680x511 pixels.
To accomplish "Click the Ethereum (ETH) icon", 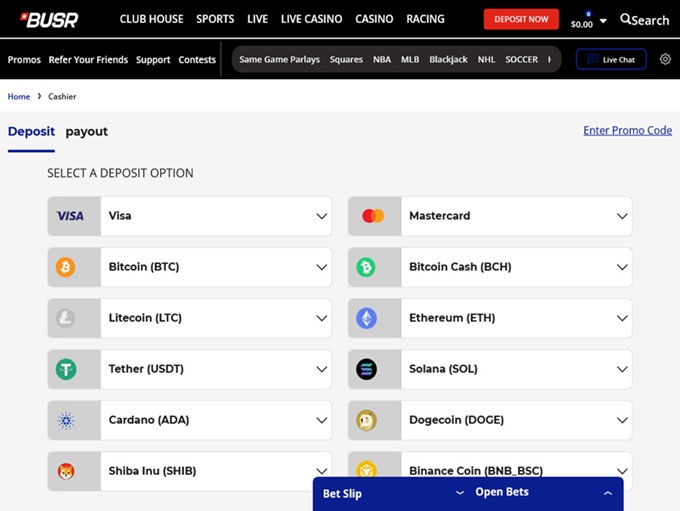I will (x=367, y=318).
